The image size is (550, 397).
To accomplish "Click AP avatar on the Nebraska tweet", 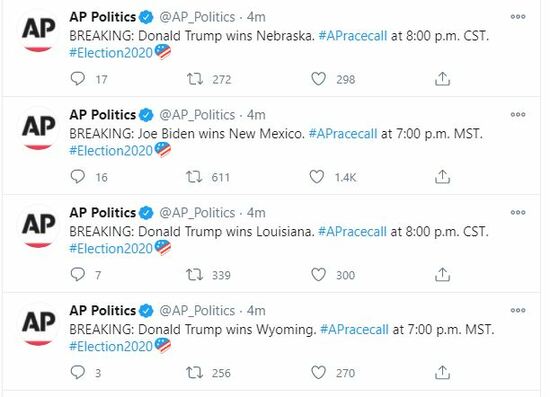I will (x=39, y=31).
